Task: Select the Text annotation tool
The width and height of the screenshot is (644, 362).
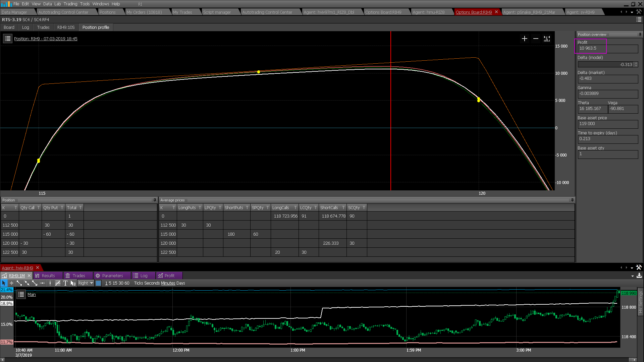Action: [x=65, y=283]
